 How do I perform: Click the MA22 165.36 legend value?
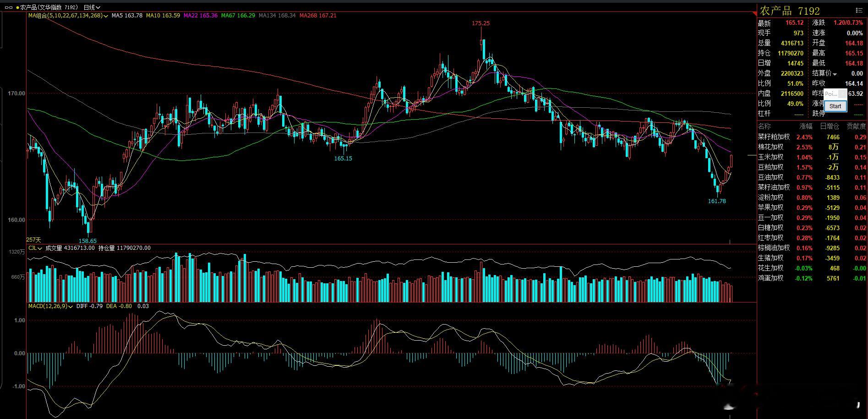(201, 16)
